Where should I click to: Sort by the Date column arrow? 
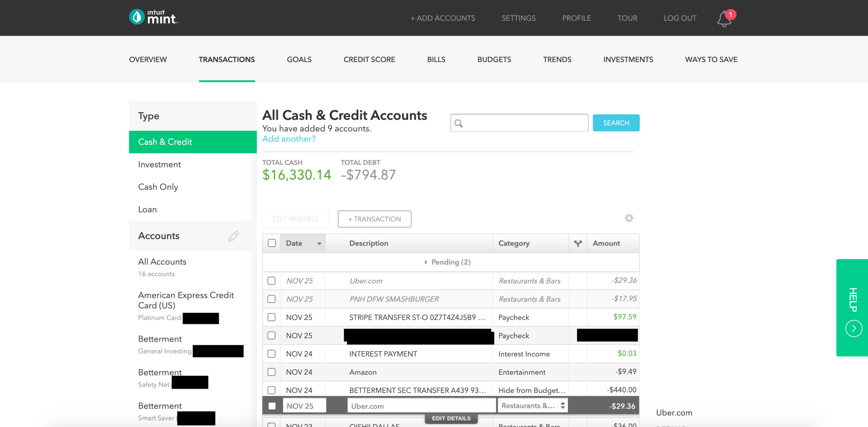(319, 244)
